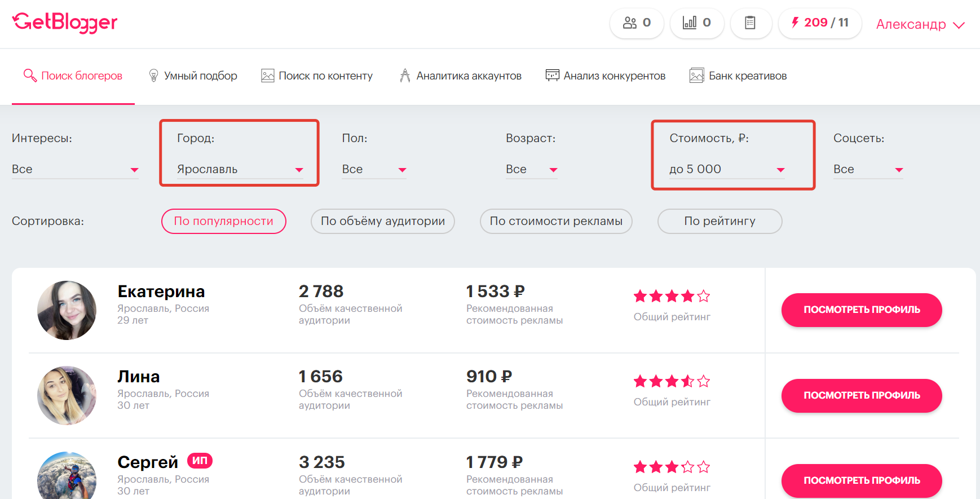Viewport: 980px width, 499px height.
Task: Sort results По рейтингу
Action: [x=720, y=221]
